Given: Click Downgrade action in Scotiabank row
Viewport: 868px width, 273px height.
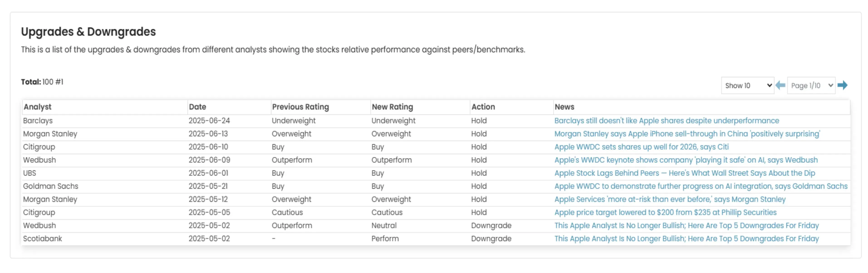Looking at the screenshot, I should click(491, 239).
